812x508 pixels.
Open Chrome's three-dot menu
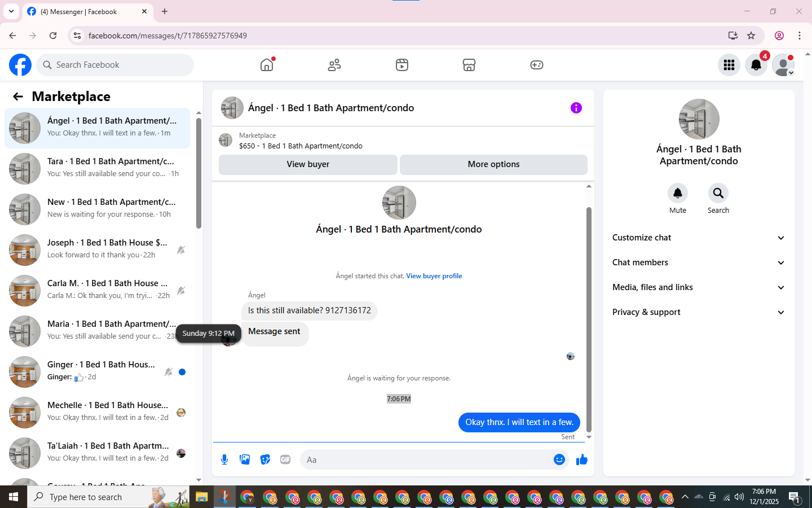point(800,36)
